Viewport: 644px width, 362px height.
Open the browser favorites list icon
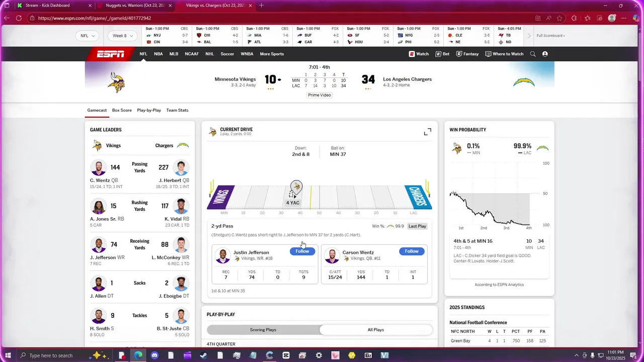point(587,18)
